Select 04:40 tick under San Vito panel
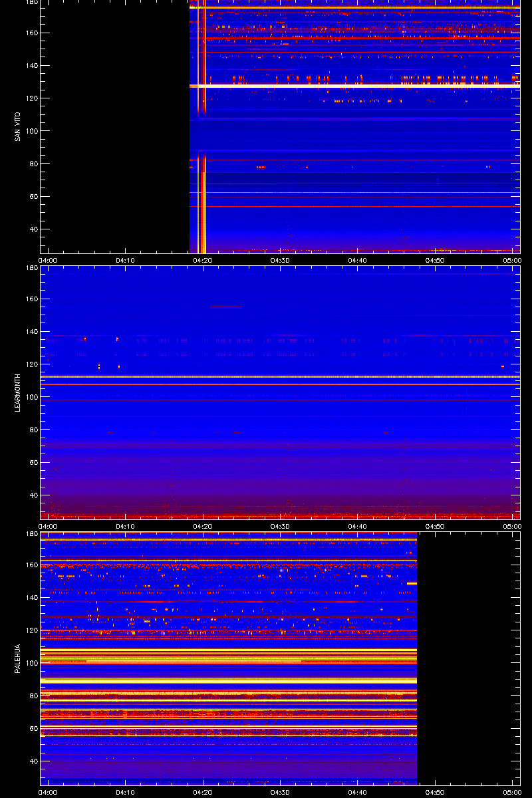The image size is (532, 798). point(357,260)
